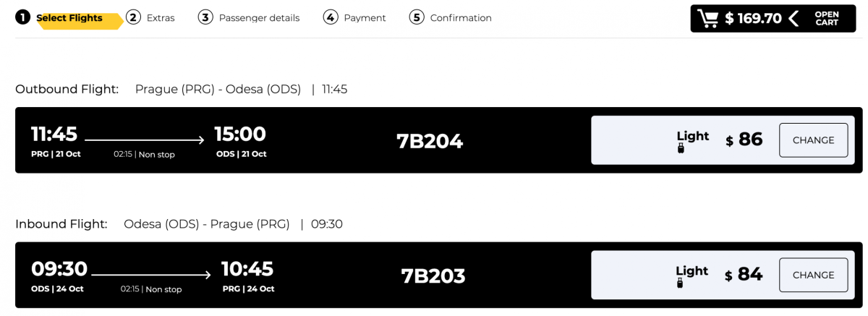The image size is (868, 316).
Task: Change the inbound Odesa to Prague flight
Action: (x=813, y=275)
